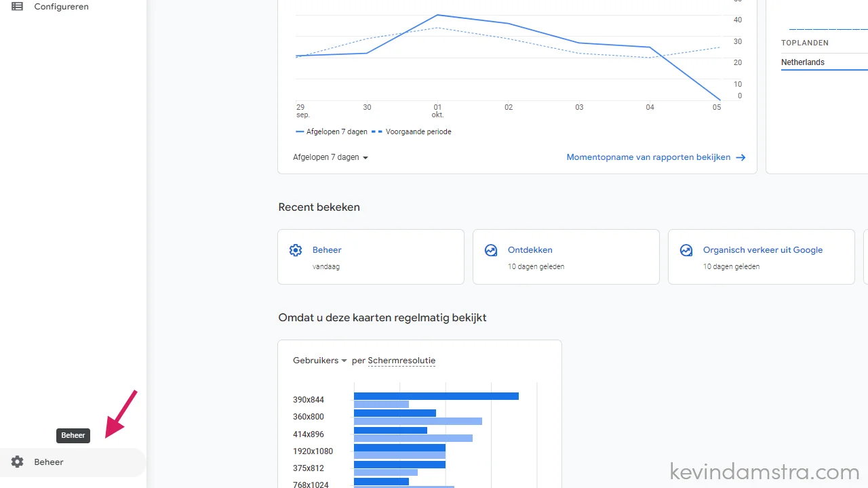
Task: Click the Configureren table icon
Action: click(17, 6)
